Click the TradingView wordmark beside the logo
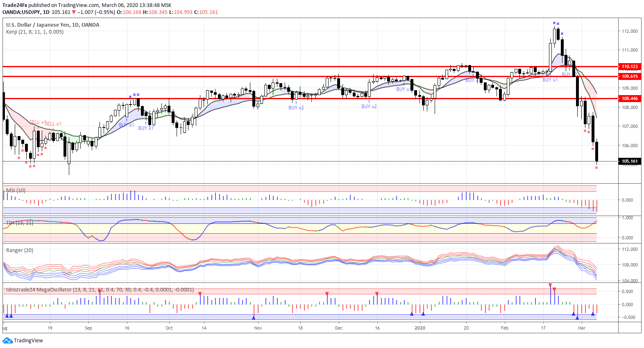Screen dimensions: 644x348 (28, 341)
